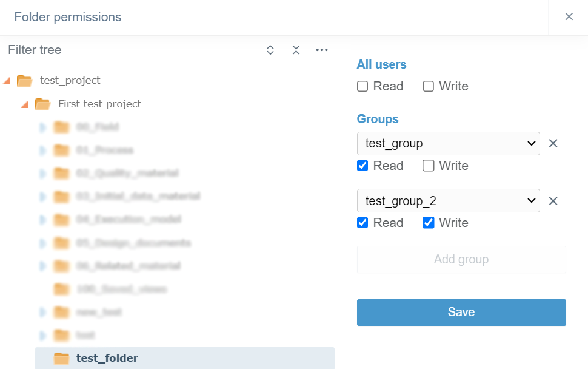Viewport: 588px width, 369px height.
Task: Click the Add group button
Action: pos(461,260)
